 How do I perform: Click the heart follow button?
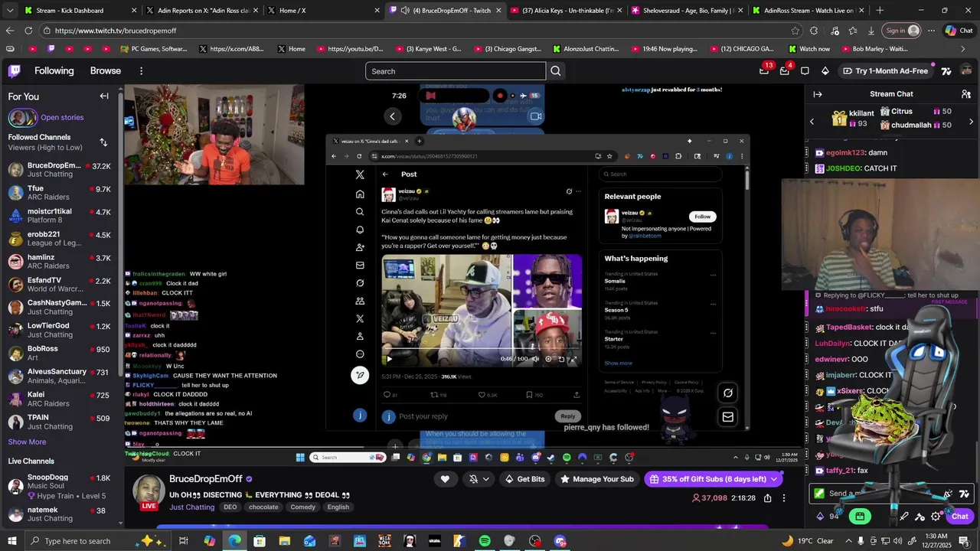445,479
